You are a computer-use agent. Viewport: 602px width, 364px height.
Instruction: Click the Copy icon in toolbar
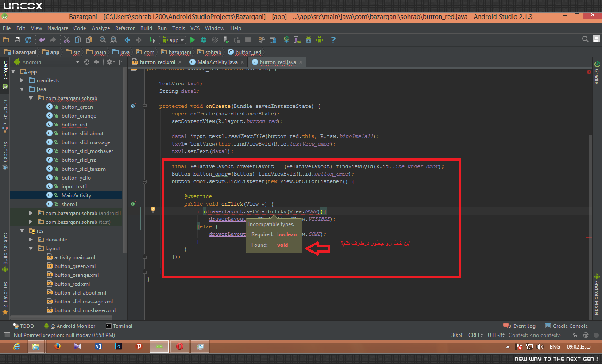click(77, 40)
